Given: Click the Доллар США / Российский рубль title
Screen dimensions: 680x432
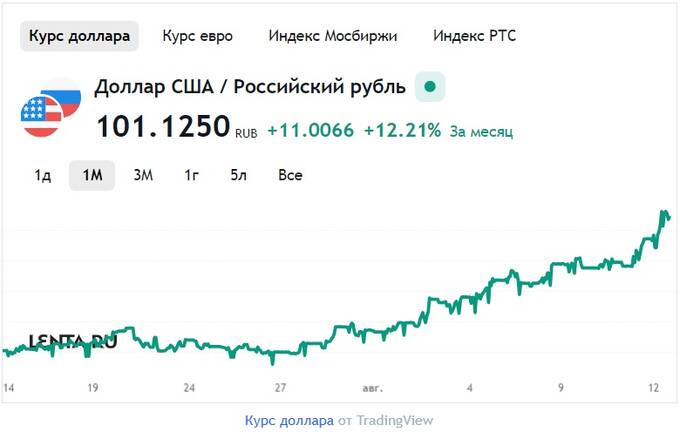Looking at the screenshot, I should pyautogui.click(x=250, y=87).
